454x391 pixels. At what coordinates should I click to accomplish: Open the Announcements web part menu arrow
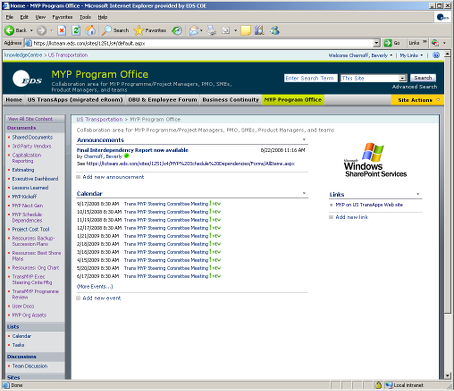click(x=304, y=139)
